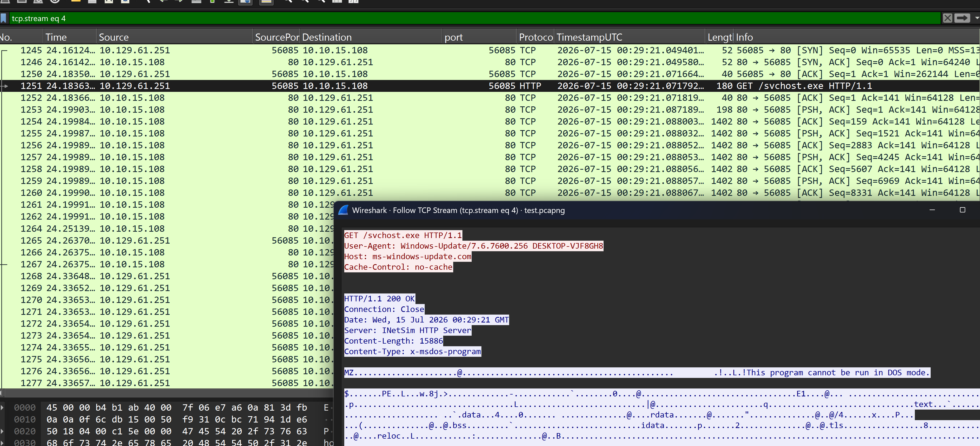Click the Cache-Control: no-cache line
This screenshot has height=446, width=980.
point(398,267)
